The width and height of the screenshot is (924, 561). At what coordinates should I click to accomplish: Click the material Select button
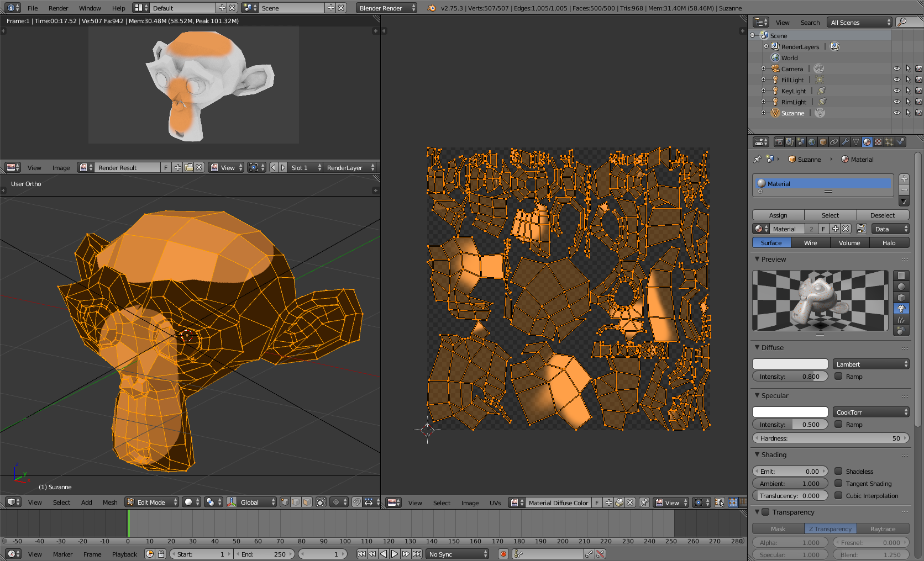[x=830, y=215]
